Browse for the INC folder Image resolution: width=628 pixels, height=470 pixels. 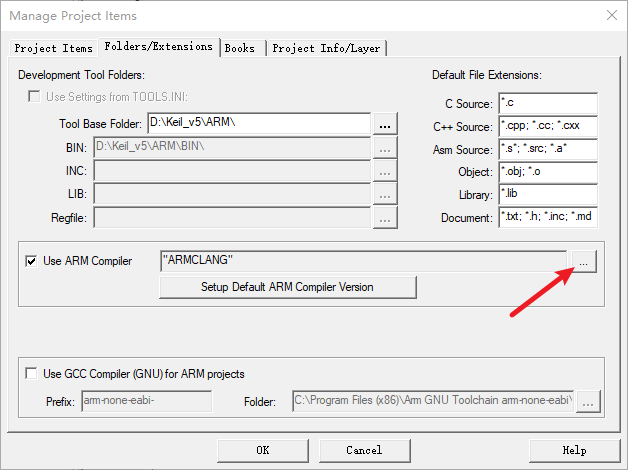point(385,171)
